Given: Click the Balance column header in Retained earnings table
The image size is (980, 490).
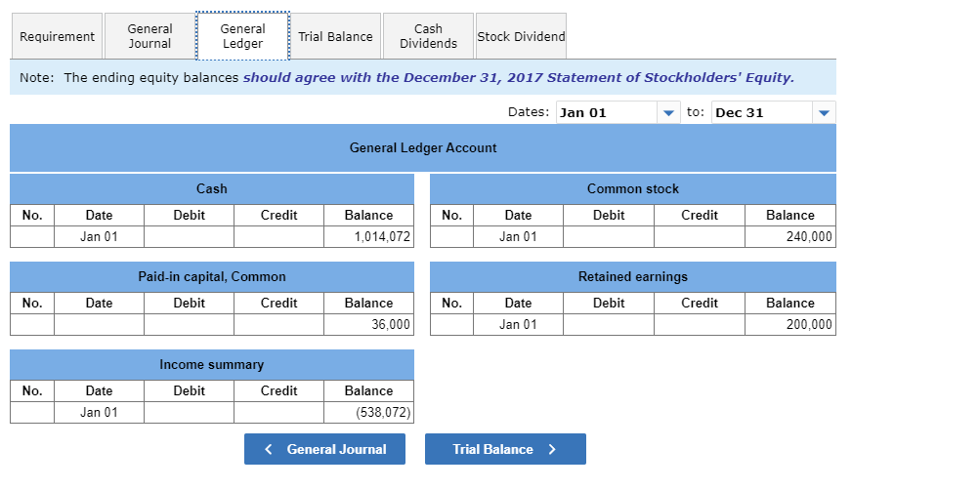Looking at the screenshot, I should pyautogui.click(x=790, y=304).
